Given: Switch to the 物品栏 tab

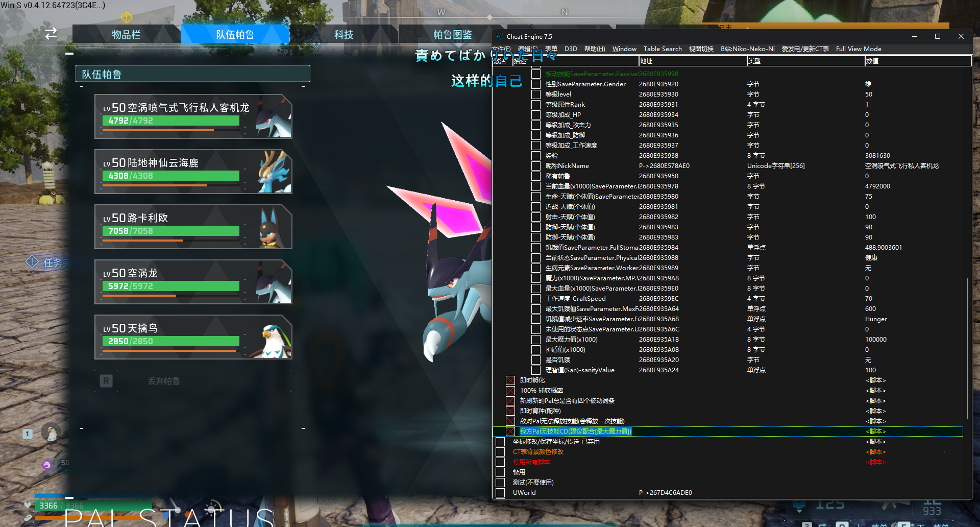Looking at the screenshot, I should [126, 34].
